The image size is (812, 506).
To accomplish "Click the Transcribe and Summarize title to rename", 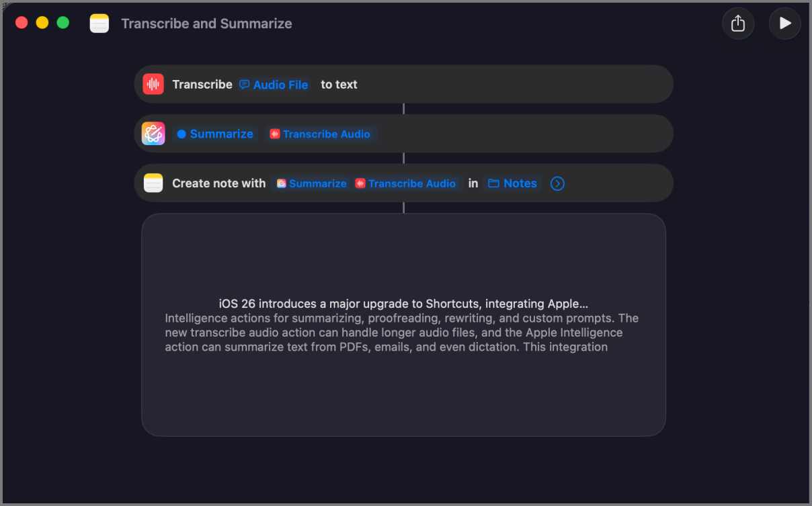I will 206,24.
